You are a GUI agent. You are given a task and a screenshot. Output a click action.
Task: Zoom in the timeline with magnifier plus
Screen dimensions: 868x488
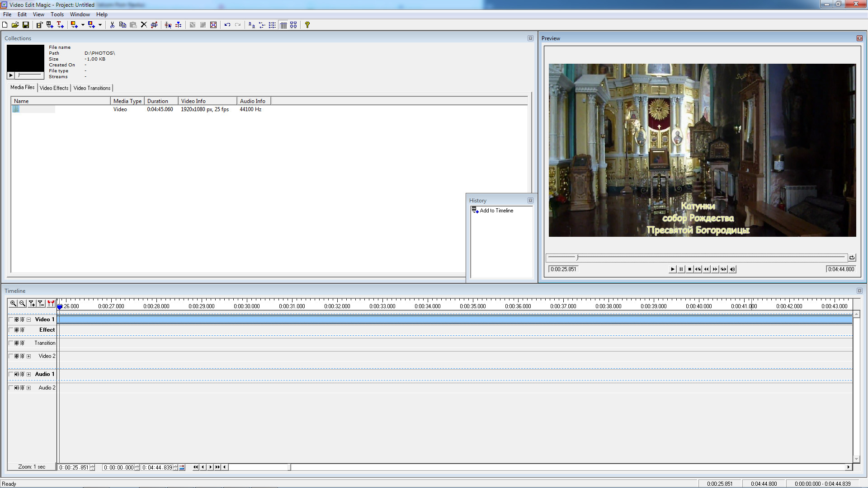tap(13, 304)
